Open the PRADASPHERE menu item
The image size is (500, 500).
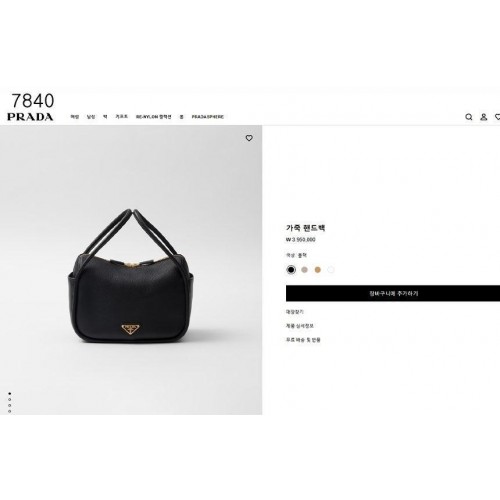(x=207, y=117)
